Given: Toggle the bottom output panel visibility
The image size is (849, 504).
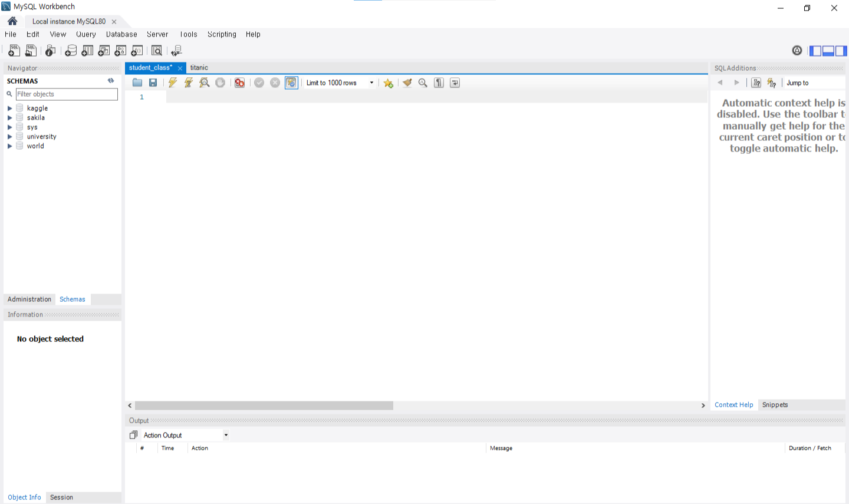Looking at the screenshot, I should pos(828,51).
